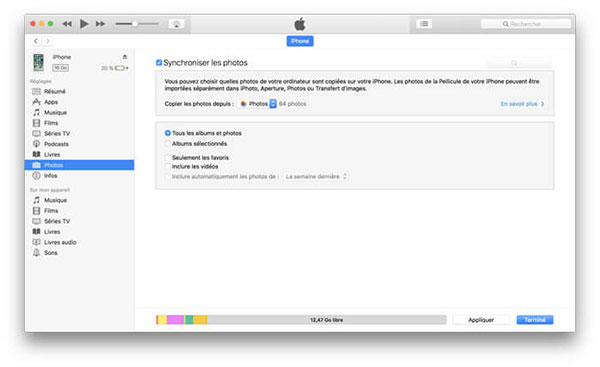The width and height of the screenshot is (600, 367).
Task: Open La semaine dernière dropdown
Action: click(316, 176)
